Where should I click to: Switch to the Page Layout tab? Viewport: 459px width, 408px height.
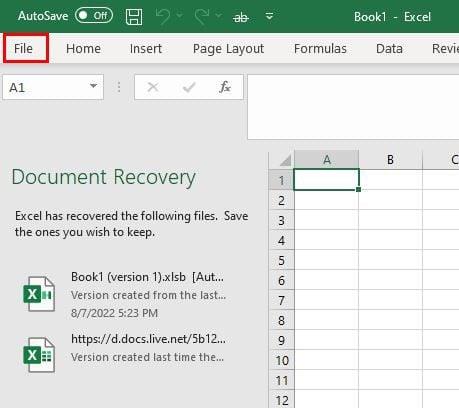coord(228,49)
